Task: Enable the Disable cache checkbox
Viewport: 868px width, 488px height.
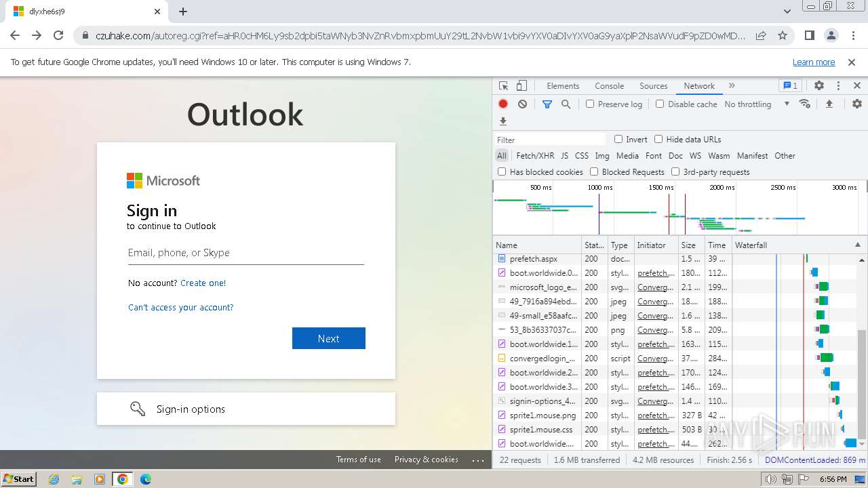Action: coord(660,104)
